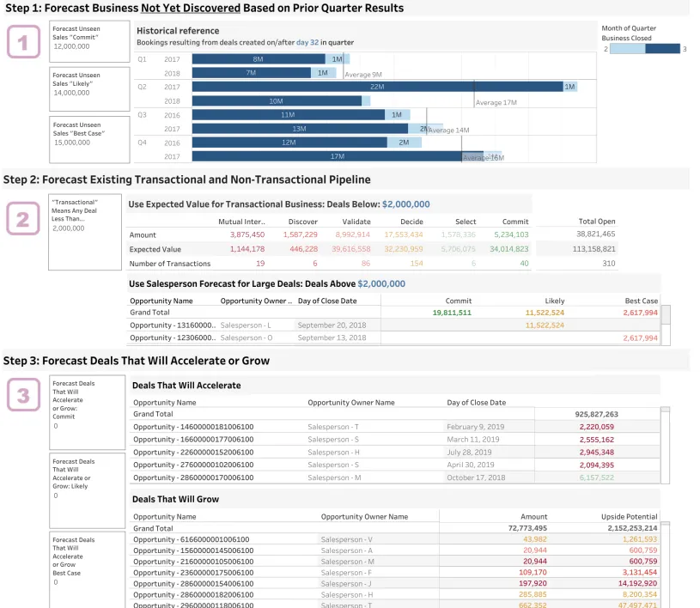Select the Q4 2017 17M bar
Image resolution: width=700 pixels, height=608 pixels.
coord(338,156)
